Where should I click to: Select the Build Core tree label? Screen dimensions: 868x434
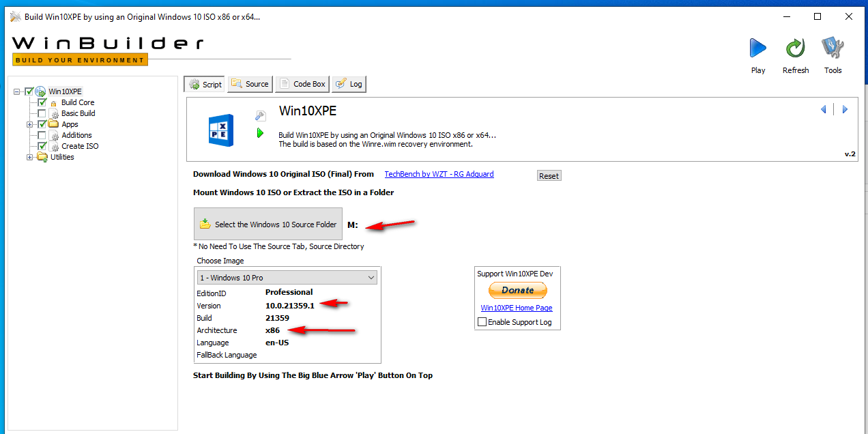click(x=78, y=102)
